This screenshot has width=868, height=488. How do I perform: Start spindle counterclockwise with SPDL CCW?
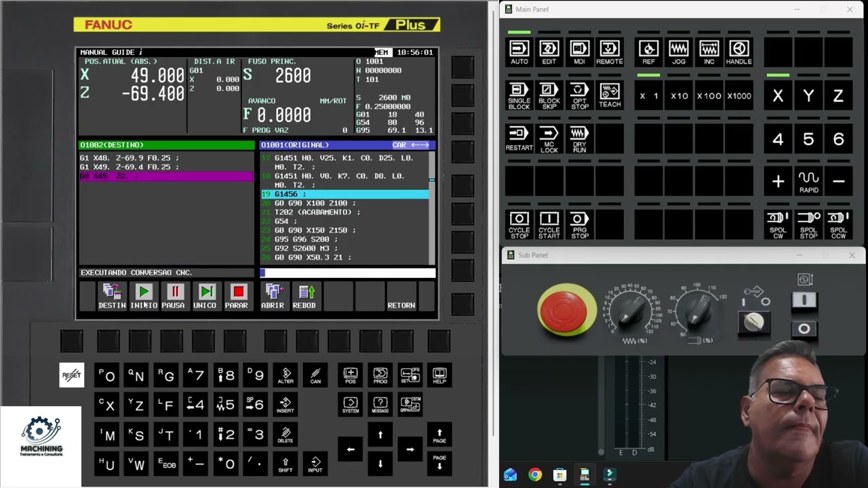(839, 225)
